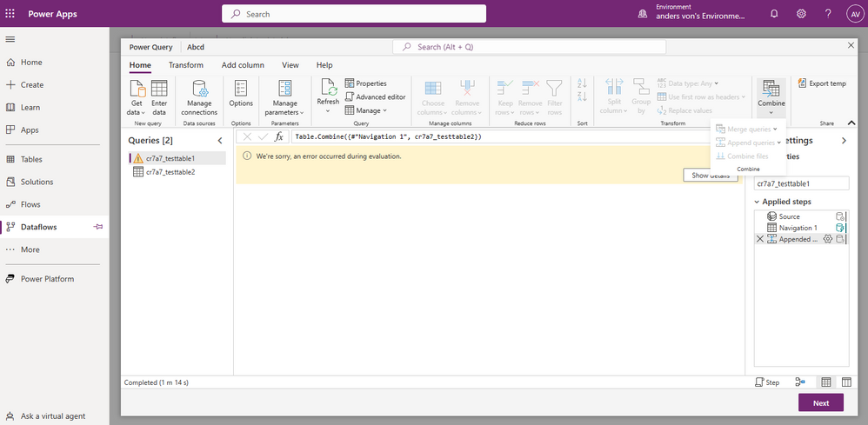Switch to the View tab
Image resolution: width=868 pixels, height=425 pixels.
point(290,65)
